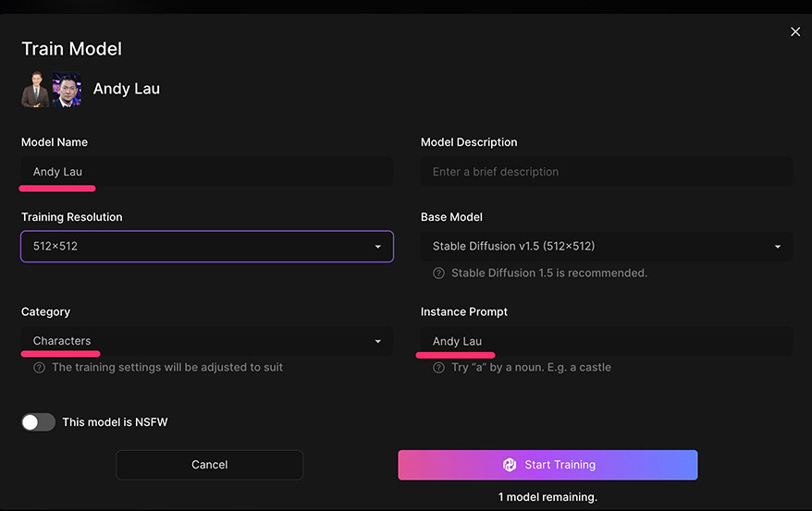The image size is (812, 511).
Task: Click the Category dropdown arrow
Action: click(x=377, y=341)
